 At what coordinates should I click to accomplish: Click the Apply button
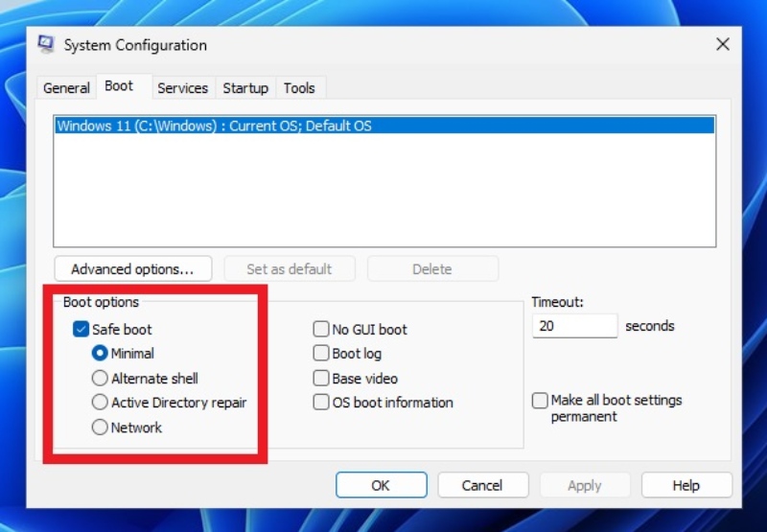585,485
